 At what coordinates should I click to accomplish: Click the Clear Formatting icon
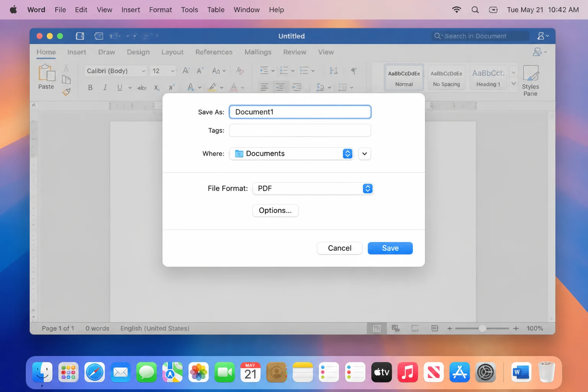pyautogui.click(x=240, y=70)
